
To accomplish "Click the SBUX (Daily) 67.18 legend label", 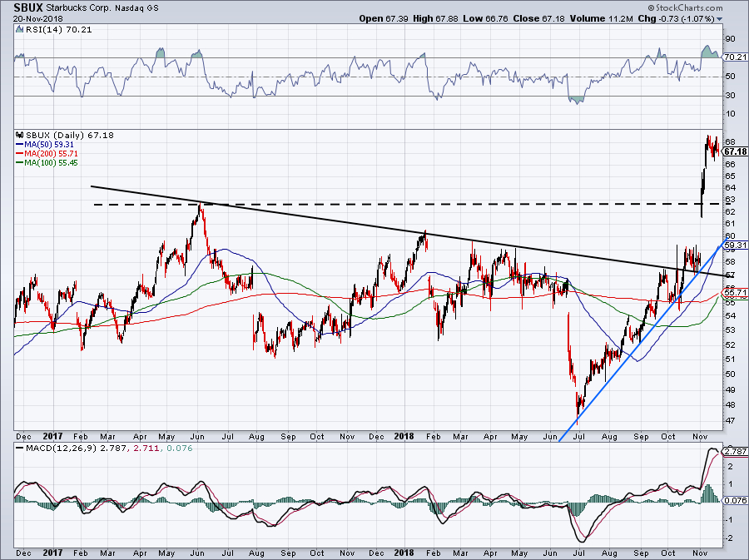I will [x=70, y=135].
